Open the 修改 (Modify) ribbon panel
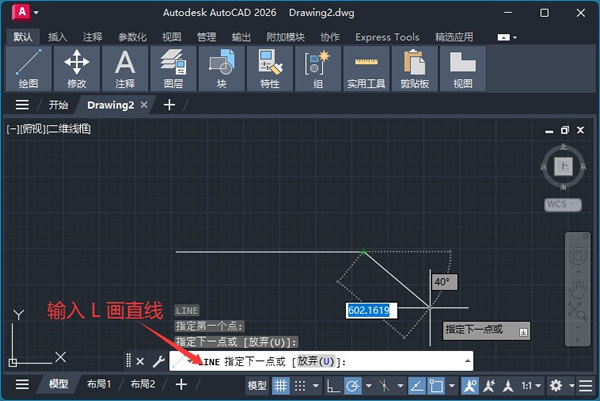 (77, 68)
